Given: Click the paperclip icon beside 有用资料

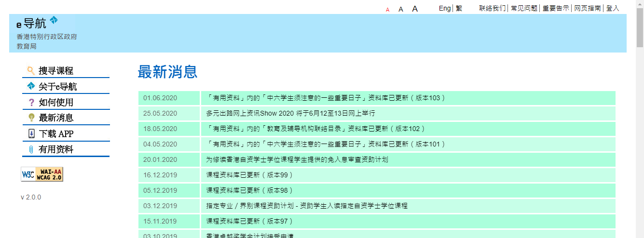Looking at the screenshot, I should pyautogui.click(x=31, y=149).
